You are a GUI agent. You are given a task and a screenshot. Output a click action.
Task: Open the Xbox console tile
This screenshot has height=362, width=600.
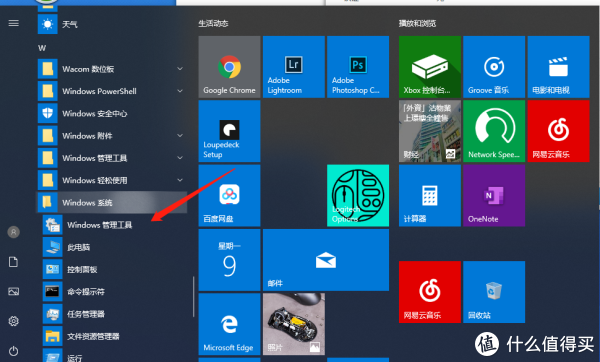click(430, 67)
